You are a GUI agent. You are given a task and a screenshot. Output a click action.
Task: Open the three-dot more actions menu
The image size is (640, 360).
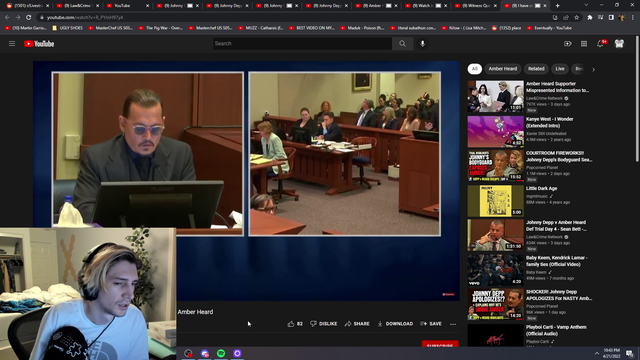point(453,324)
